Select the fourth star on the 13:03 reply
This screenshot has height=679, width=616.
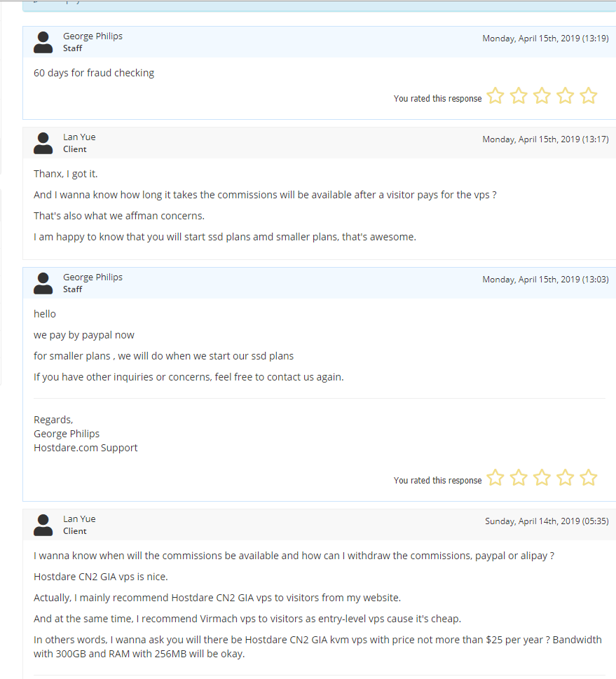point(566,478)
